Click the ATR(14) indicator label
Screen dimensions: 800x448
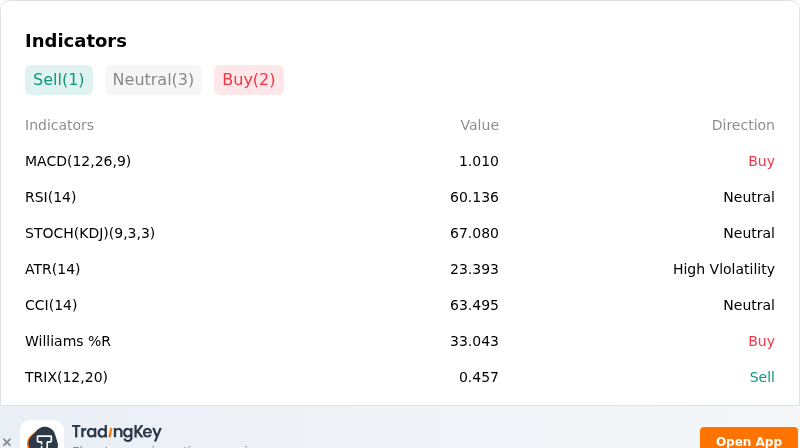[53, 269]
